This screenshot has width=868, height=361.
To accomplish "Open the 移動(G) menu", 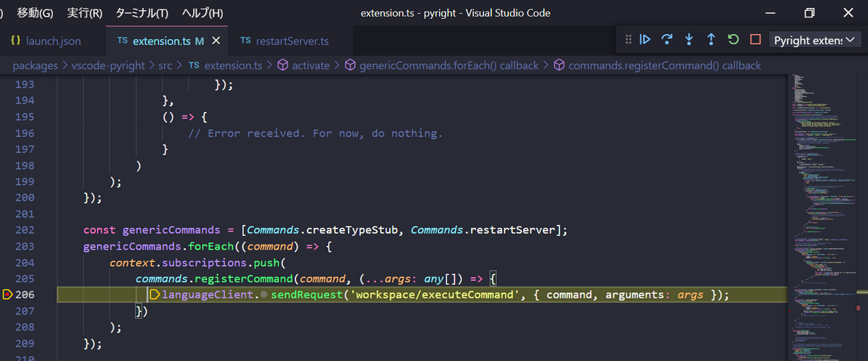I will [x=35, y=13].
